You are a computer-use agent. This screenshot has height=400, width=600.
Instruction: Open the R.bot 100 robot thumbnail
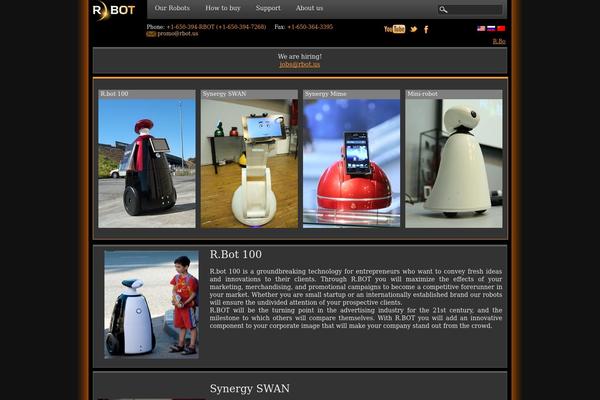tap(147, 159)
